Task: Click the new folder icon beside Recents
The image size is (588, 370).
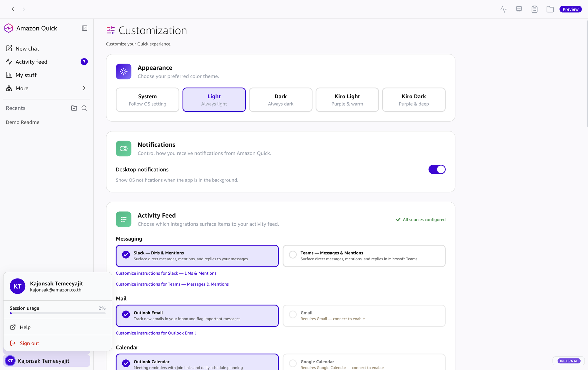Action: 74,108
